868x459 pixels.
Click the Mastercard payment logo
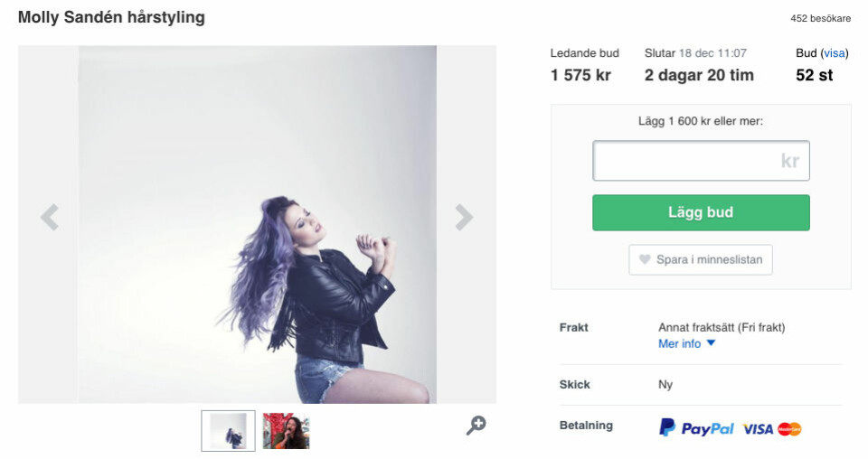coord(789,429)
